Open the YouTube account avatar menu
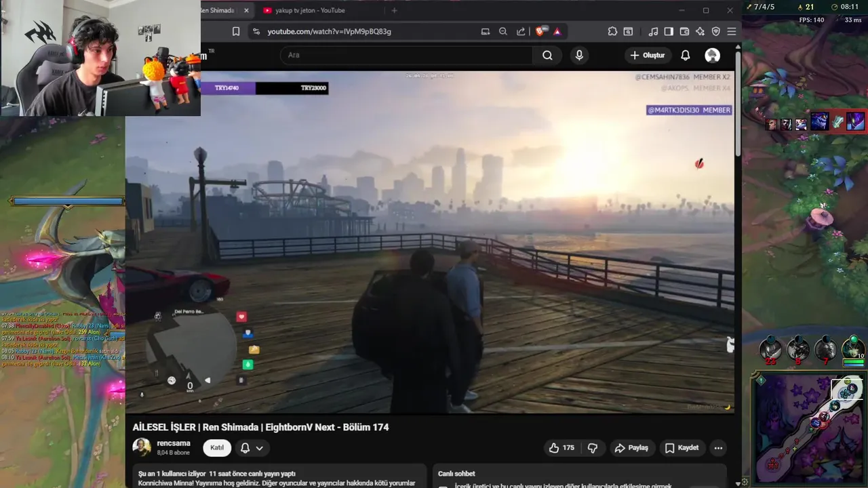This screenshot has width=868, height=488. [712, 55]
